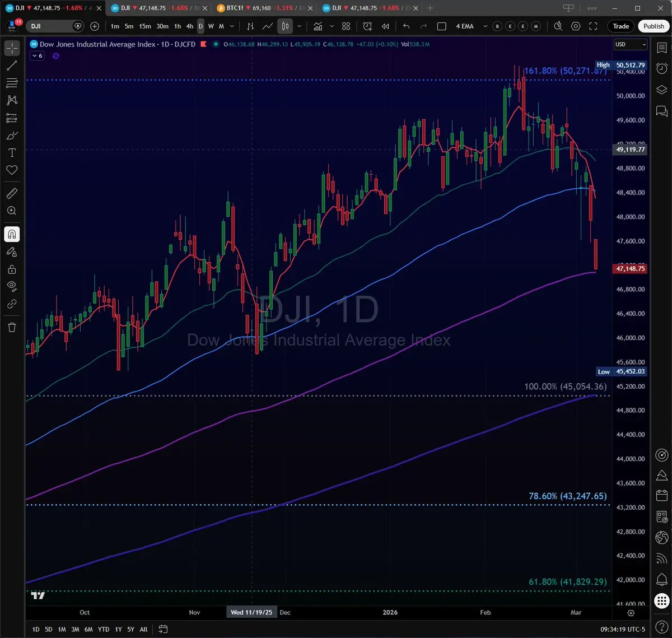Open the apps grid button
This screenshot has height=638, width=672.
point(661,600)
